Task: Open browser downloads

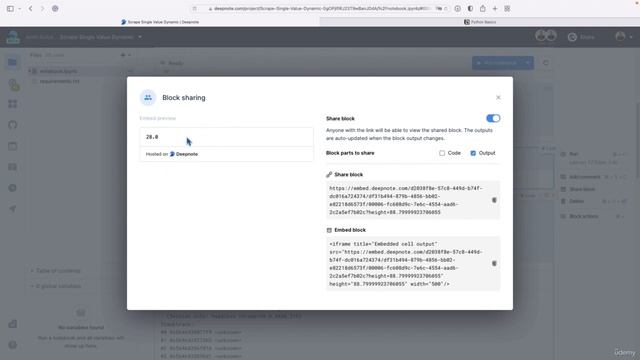Action: pos(458,9)
